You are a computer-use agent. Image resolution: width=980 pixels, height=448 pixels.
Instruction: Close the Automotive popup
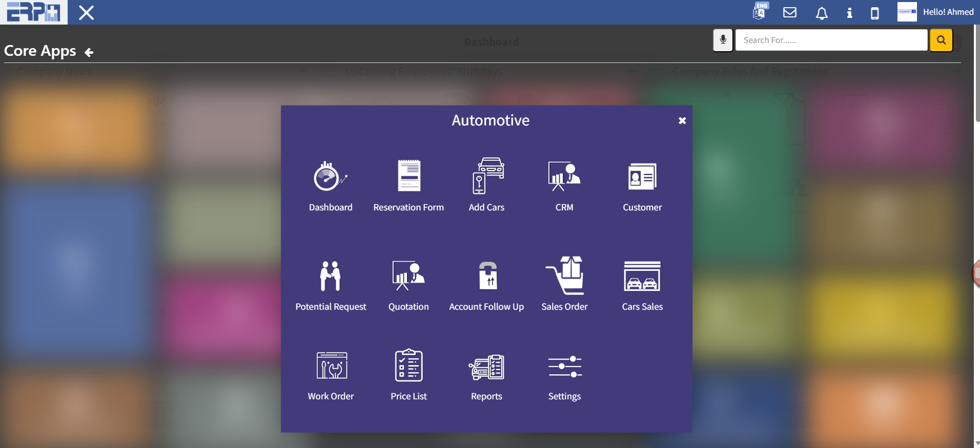(x=682, y=121)
